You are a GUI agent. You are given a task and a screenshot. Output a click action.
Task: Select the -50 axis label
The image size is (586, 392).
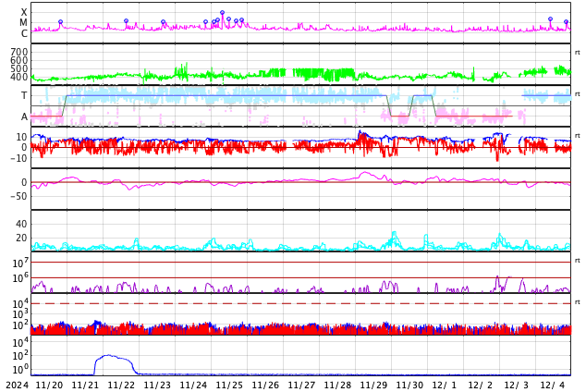click(x=19, y=196)
